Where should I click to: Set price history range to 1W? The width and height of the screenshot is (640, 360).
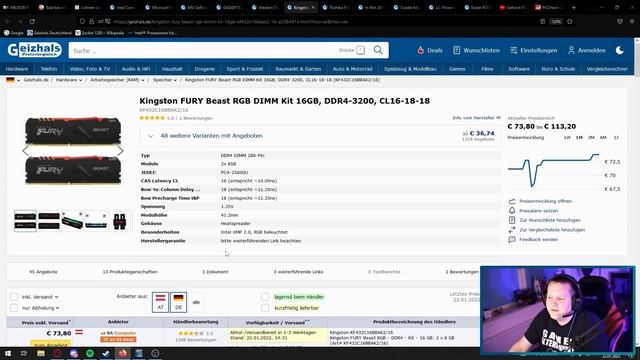[567, 138]
